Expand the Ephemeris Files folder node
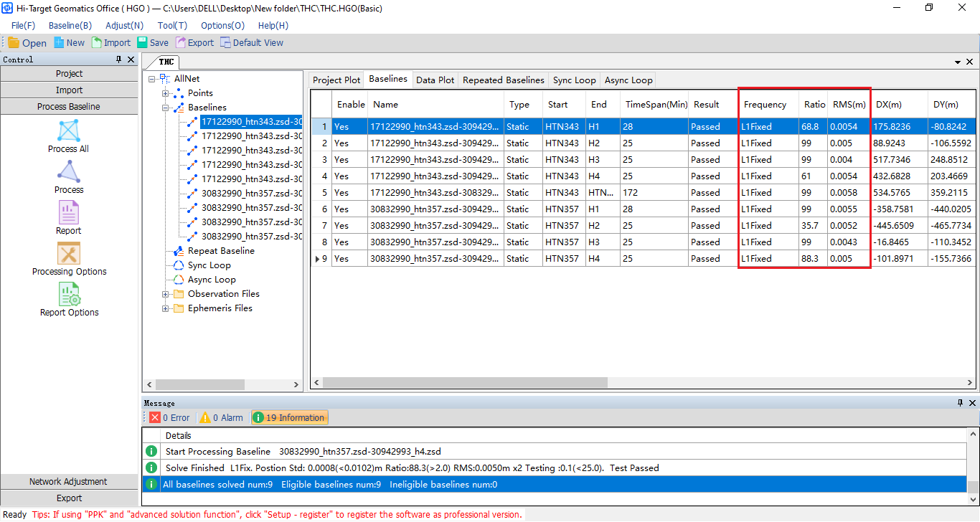Viewport: 980px width, 522px height. (x=166, y=308)
